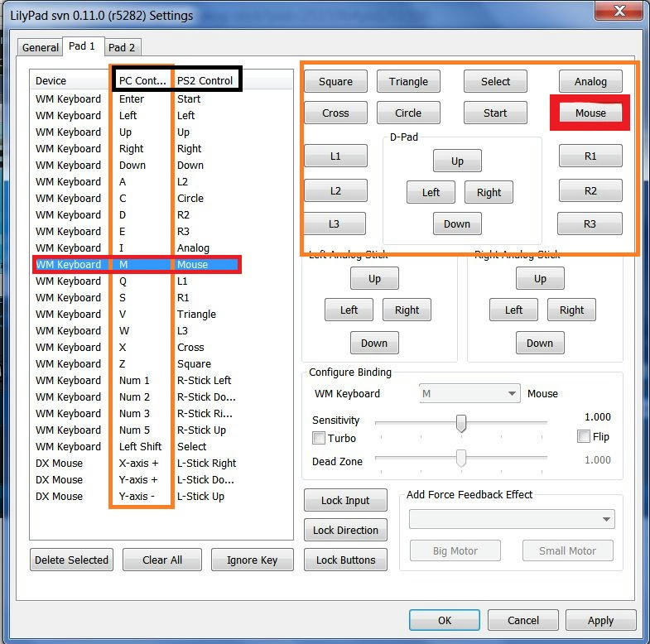Select the key V Triangle row
The height and width of the screenshot is (644, 650).
click(137, 314)
